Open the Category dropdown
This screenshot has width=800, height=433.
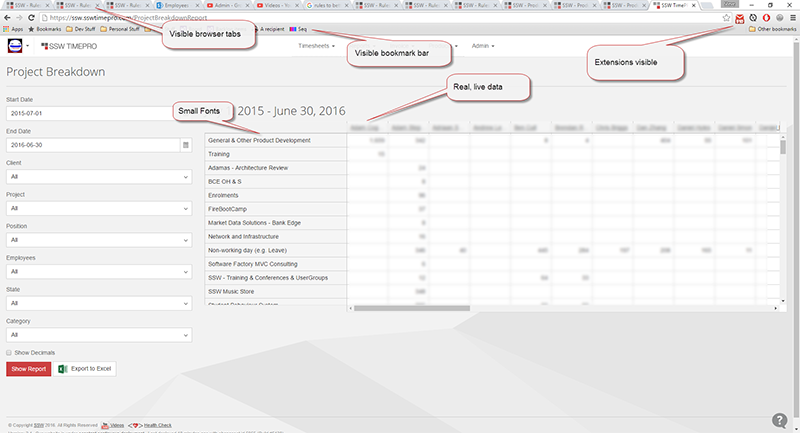[x=98, y=336]
